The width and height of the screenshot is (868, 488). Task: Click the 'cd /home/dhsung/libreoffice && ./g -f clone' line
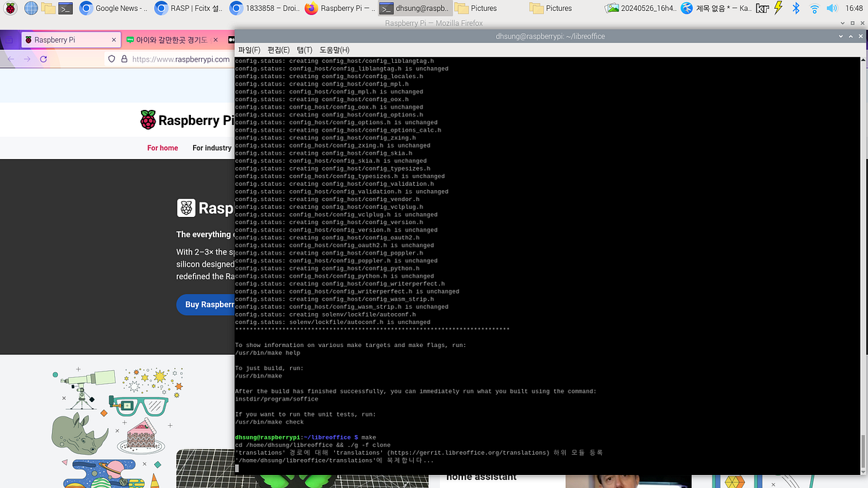[312, 445]
